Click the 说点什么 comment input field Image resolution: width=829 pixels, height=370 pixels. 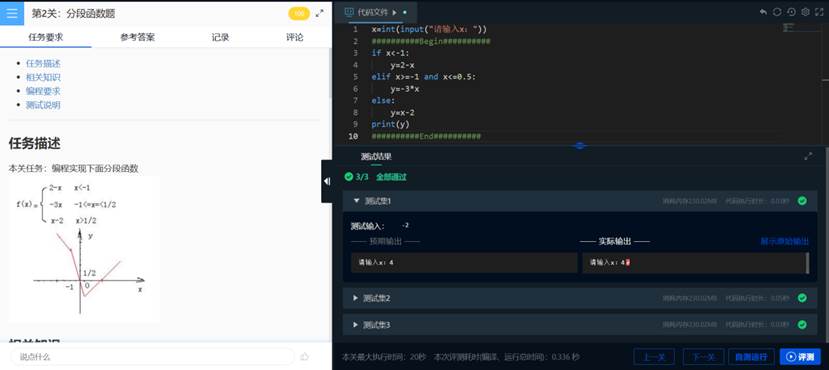152,357
